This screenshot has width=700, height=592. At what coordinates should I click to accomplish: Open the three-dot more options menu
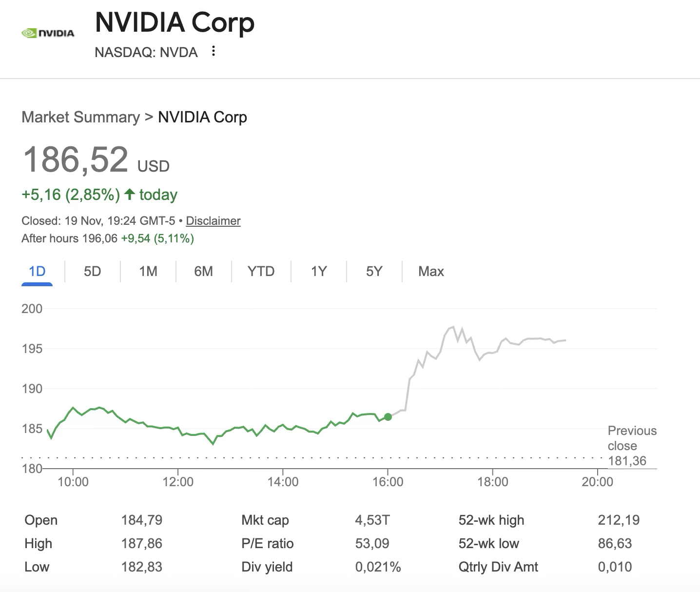click(214, 51)
